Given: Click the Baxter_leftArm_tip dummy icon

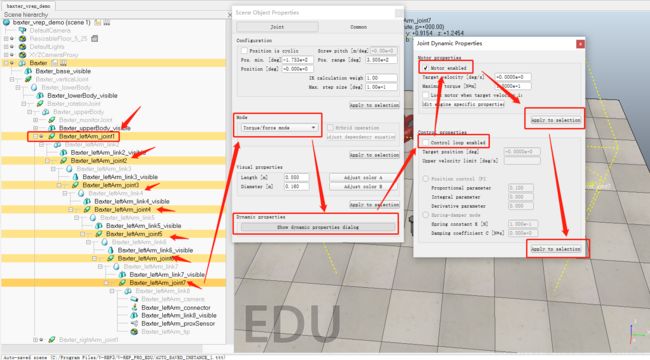Looking at the screenshot, I should click(x=134, y=332).
